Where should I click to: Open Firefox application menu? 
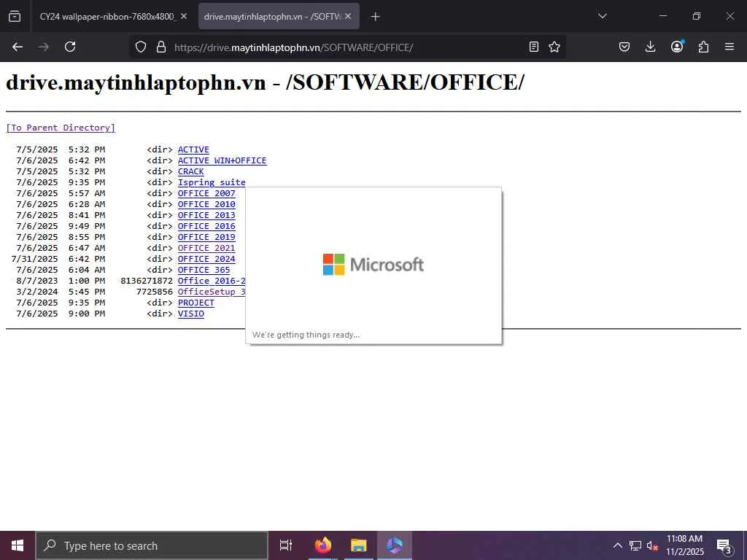(x=729, y=47)
